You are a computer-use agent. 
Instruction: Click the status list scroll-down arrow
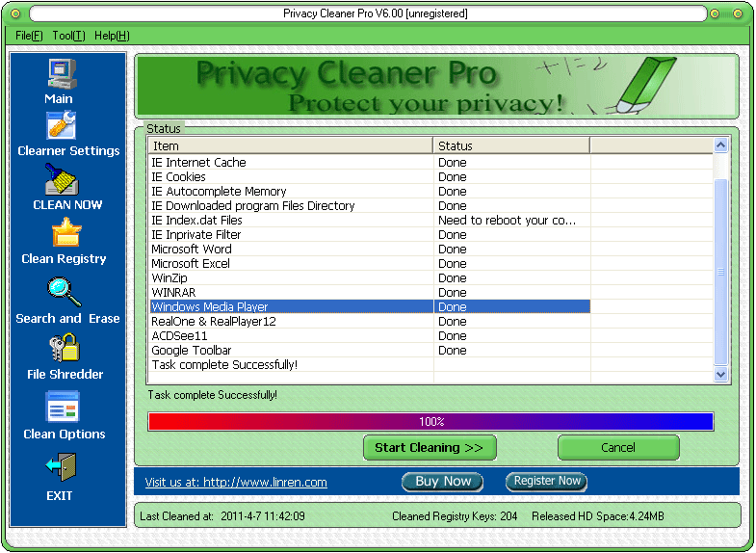tap(720, 374)
